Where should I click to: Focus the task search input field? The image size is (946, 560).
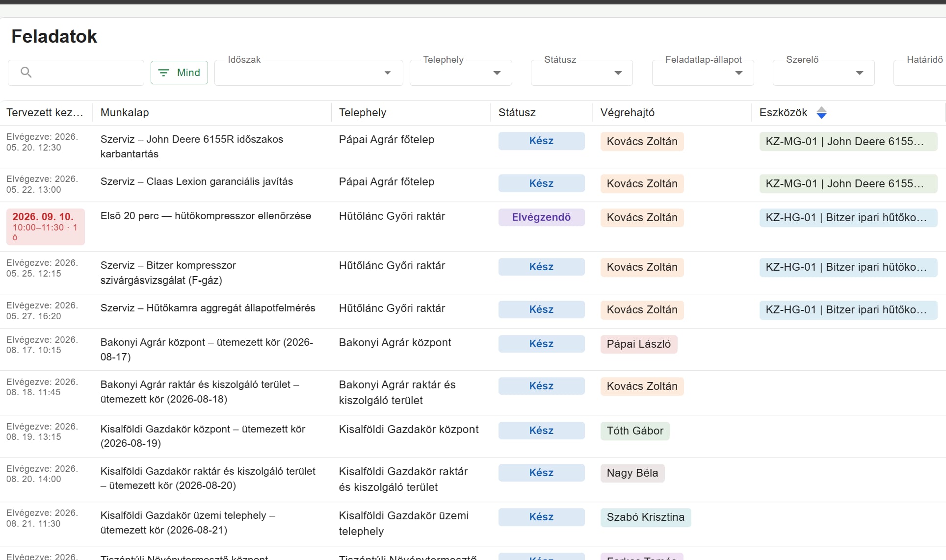tap(76, 73)
